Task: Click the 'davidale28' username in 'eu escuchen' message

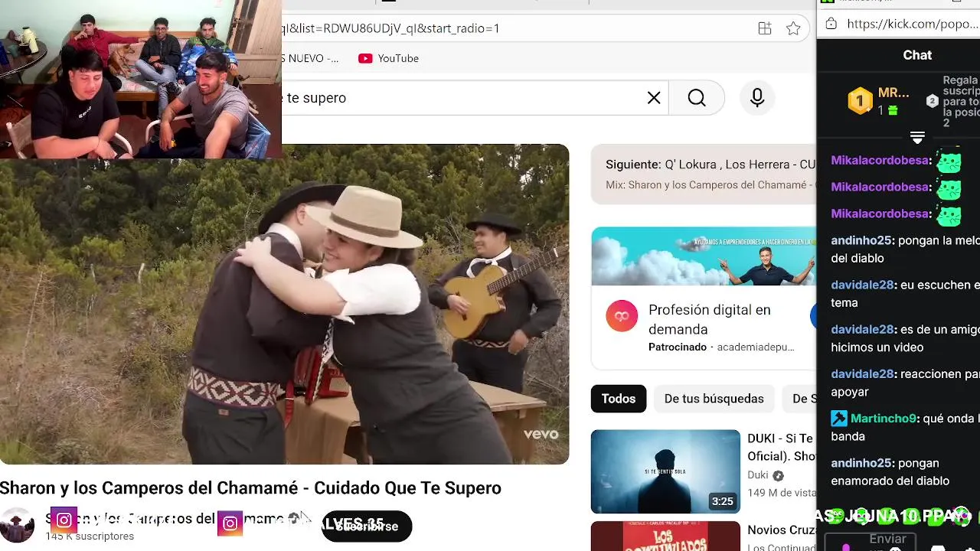Action: click(x=862, y=285)
